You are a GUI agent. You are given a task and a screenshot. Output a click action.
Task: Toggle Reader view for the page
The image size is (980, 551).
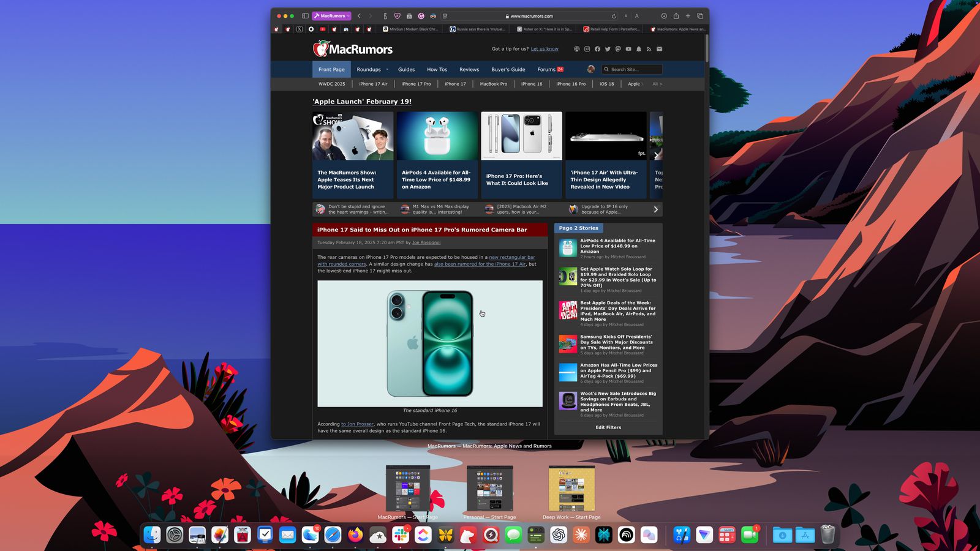tap(445, 16)
